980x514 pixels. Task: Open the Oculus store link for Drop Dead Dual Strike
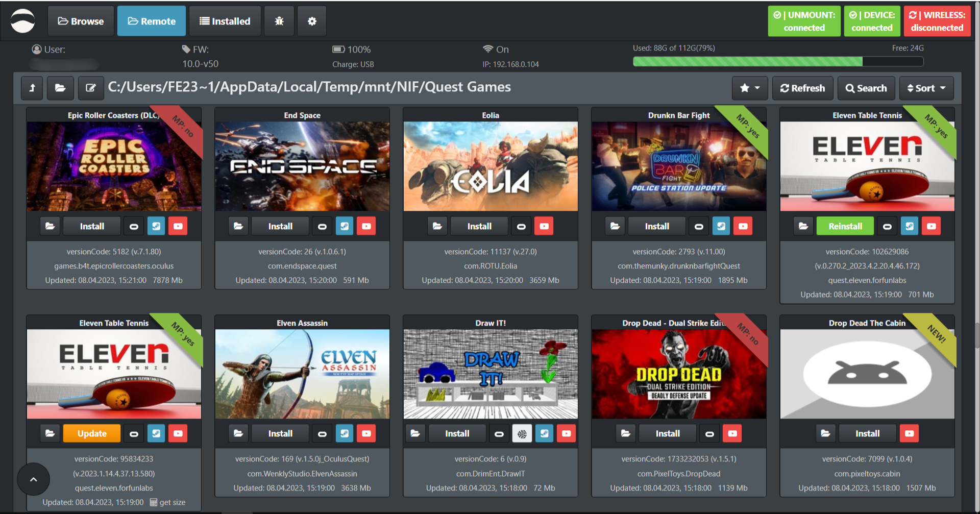pos(709,433)
